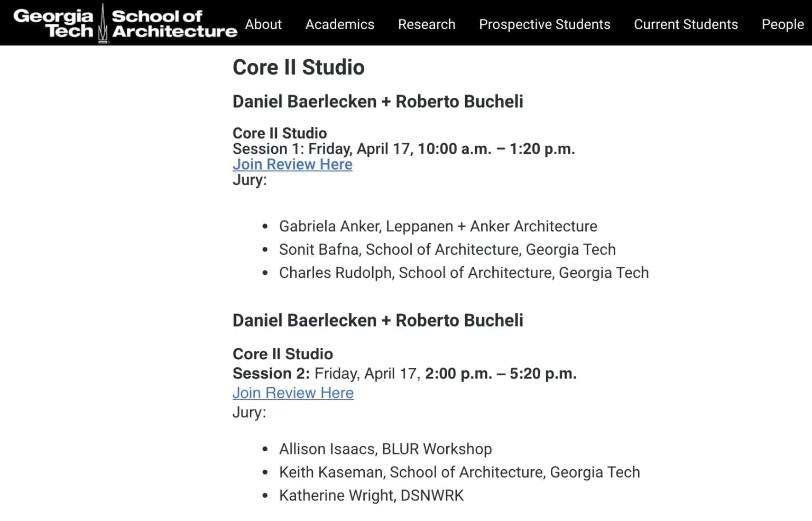Open the Academics menu
Screen dimensions: 812x521
coord(339,24)
